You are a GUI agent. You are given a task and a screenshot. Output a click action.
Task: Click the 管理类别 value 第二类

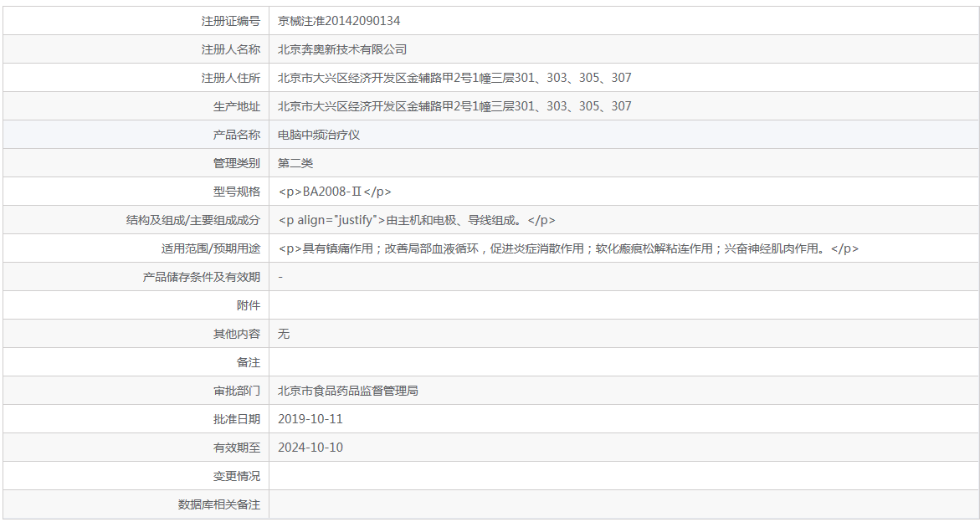(296, 162)
